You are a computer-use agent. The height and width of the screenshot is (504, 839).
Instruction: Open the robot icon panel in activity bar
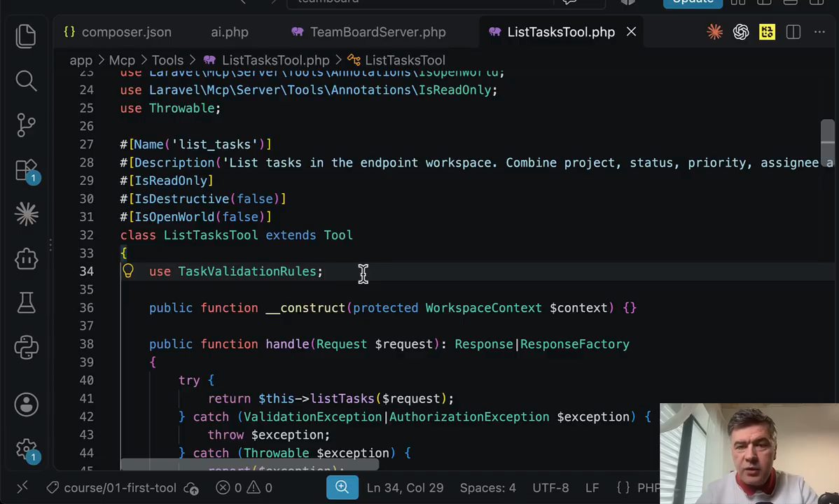26,260
